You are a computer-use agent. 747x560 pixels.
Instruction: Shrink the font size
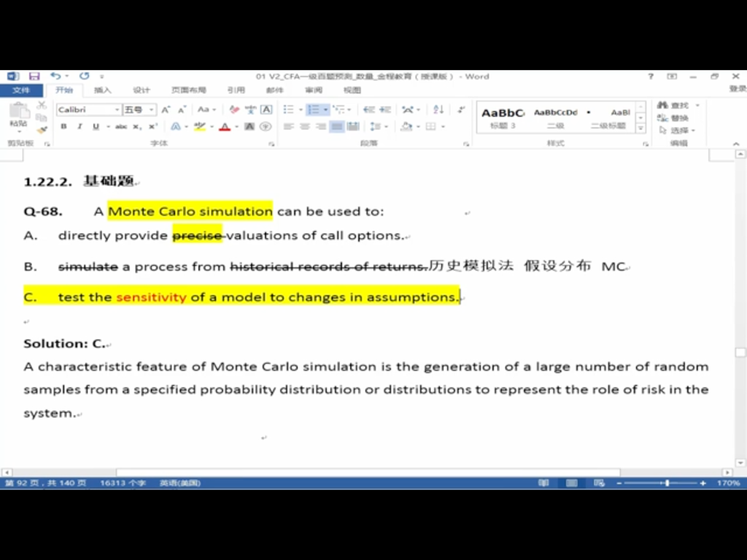point(182,110)
